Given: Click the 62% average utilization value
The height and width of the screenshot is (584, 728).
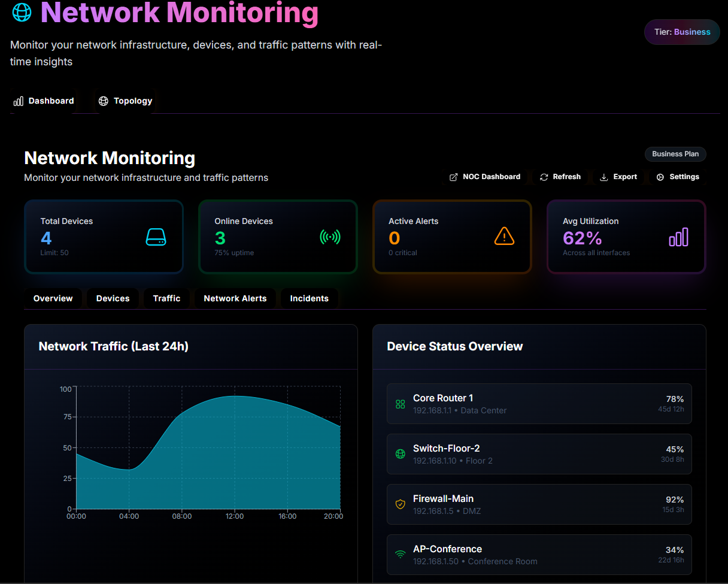Looking at the screenshot, I should [x=583, y=238].
